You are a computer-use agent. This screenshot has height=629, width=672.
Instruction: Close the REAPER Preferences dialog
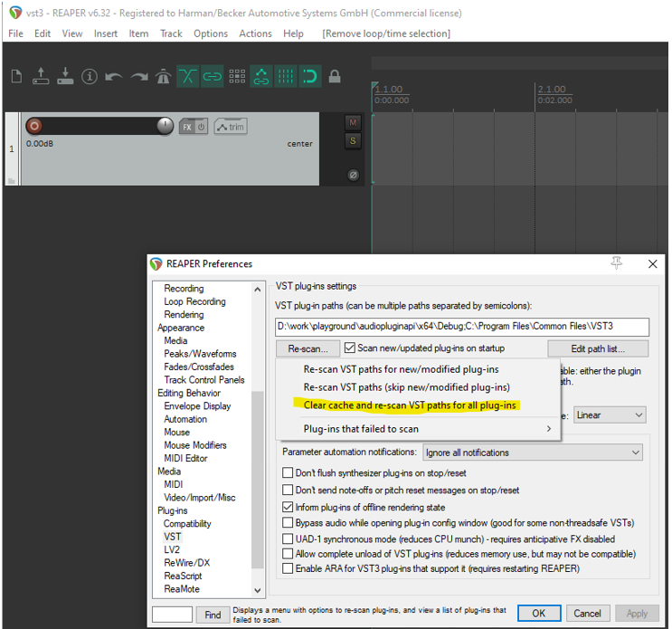tap(652, 263)
